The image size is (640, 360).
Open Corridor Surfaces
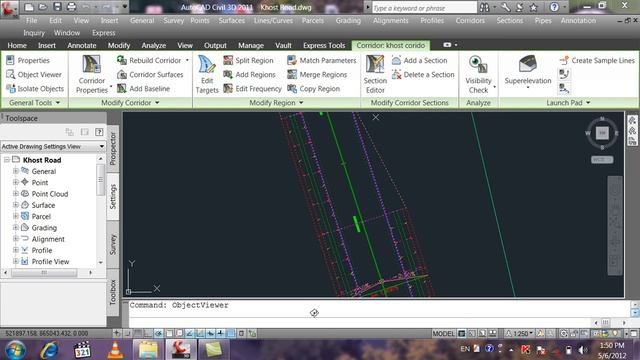(150, 75)
